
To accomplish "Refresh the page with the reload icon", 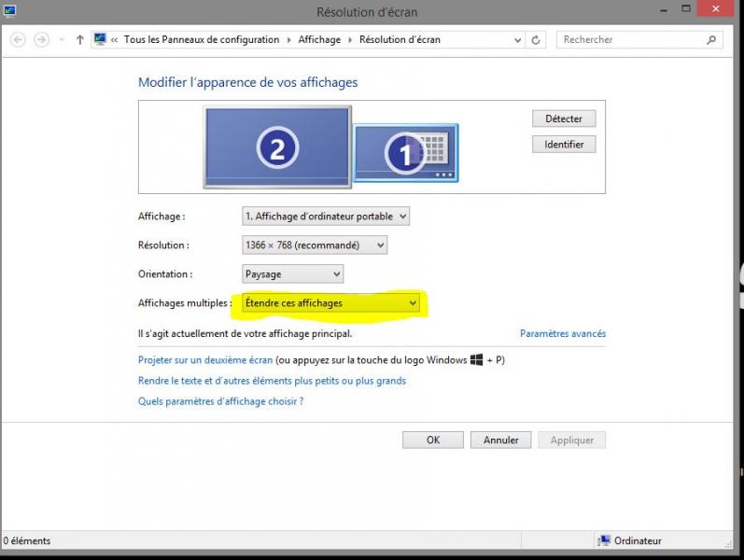I will pos(536,40).
